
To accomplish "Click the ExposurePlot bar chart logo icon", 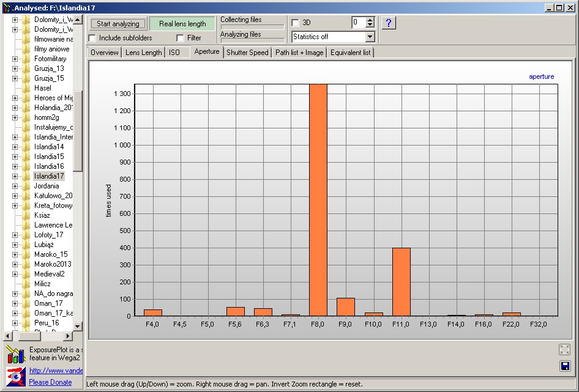I will [15, 354].
